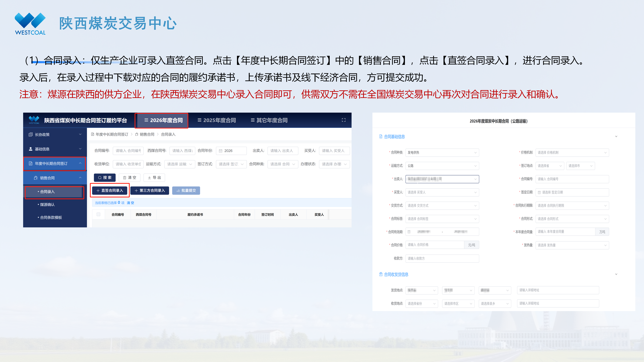Click the 合同收发货信息 section icon

(x=381, y=274)
